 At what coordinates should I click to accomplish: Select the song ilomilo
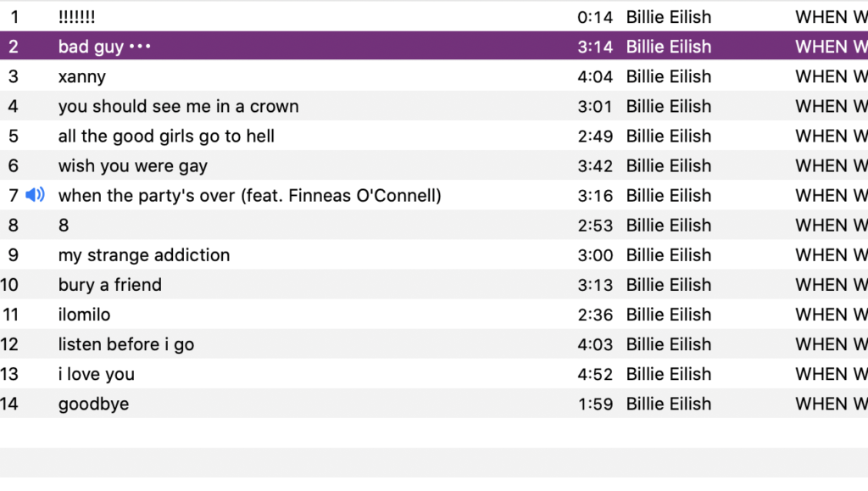(84, 315)
